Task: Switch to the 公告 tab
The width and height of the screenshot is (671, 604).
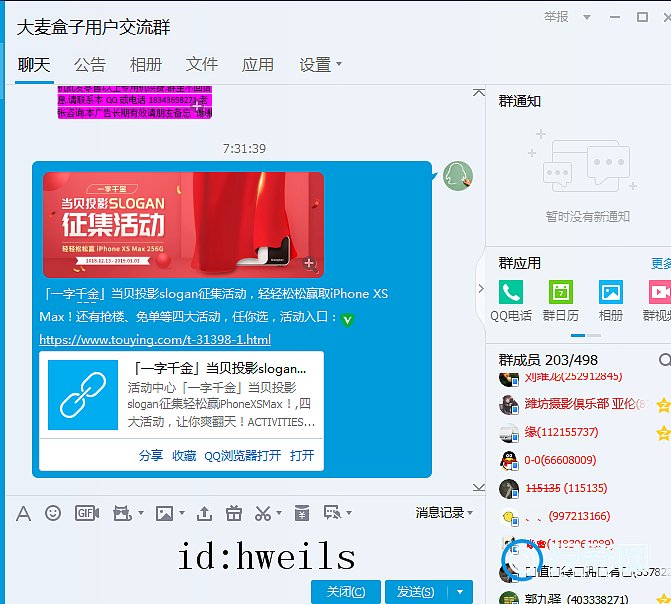Action: coord(90,65)
